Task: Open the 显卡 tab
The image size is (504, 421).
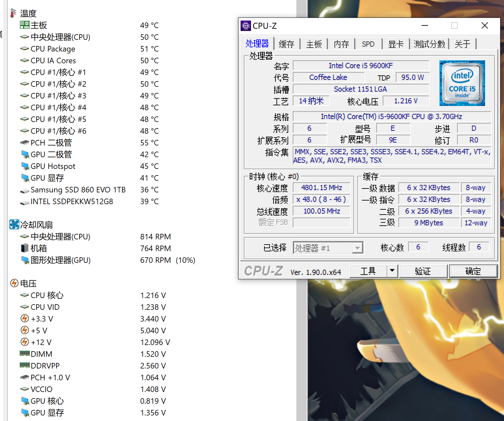Action: click(x=396, y=43)
